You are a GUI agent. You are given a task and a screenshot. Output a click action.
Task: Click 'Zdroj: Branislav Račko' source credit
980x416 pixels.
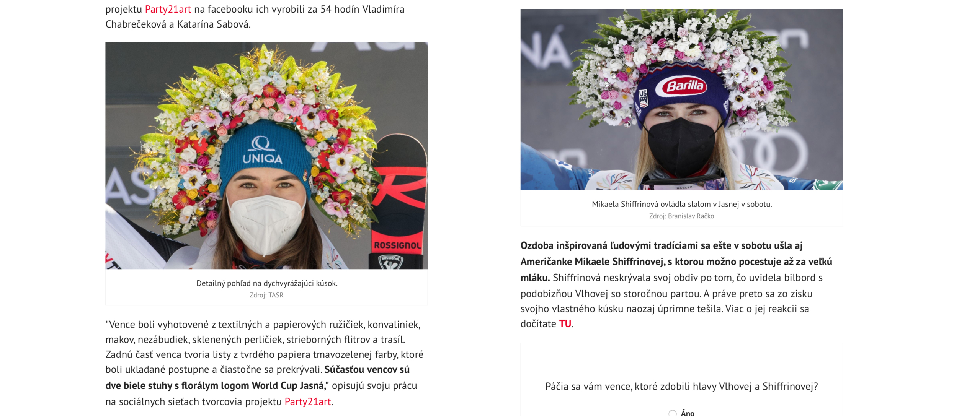click(681, 216)
